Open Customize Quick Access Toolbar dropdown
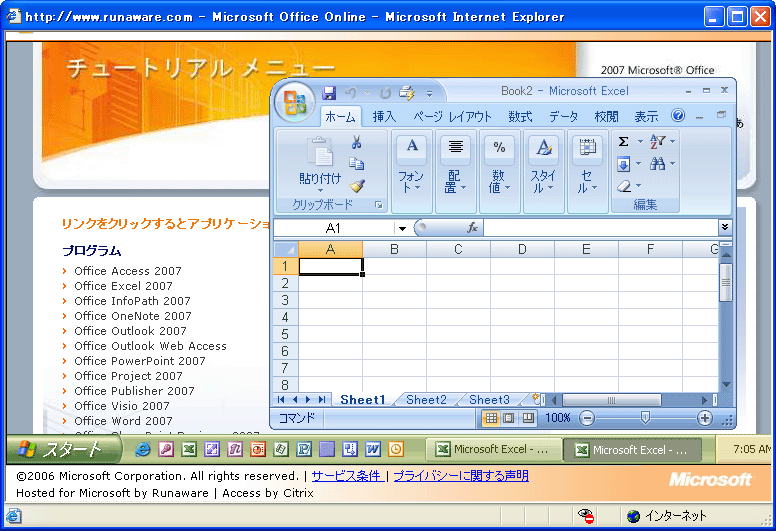The width and height of the screenshot is (776, 531). click(429, 93)
